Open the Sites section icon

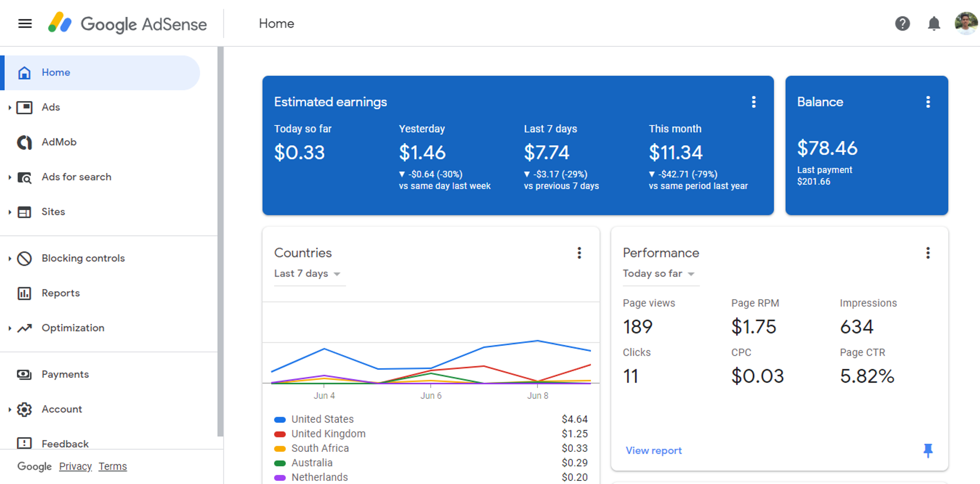pyautogui.click(x=24, y=212)
